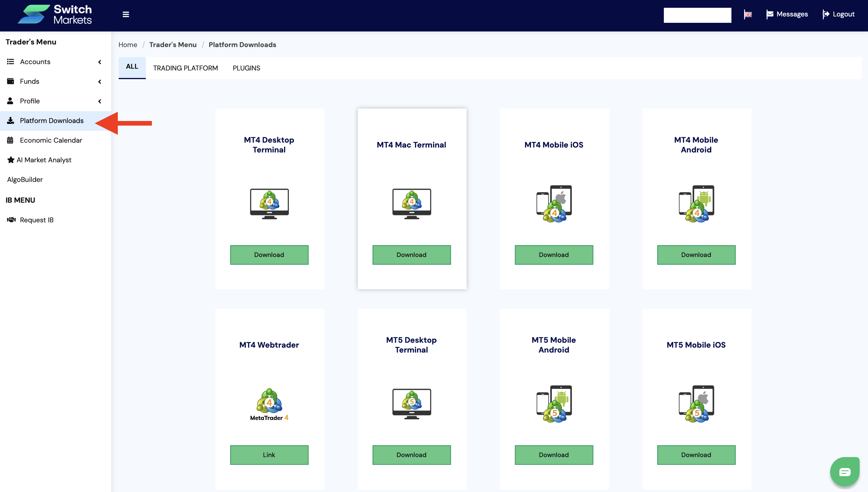Select the AI Market Analyst star icon
Image resolution: width=868 pixels, height=492 pixels.
pyautogui.click(x=10, y=159)
